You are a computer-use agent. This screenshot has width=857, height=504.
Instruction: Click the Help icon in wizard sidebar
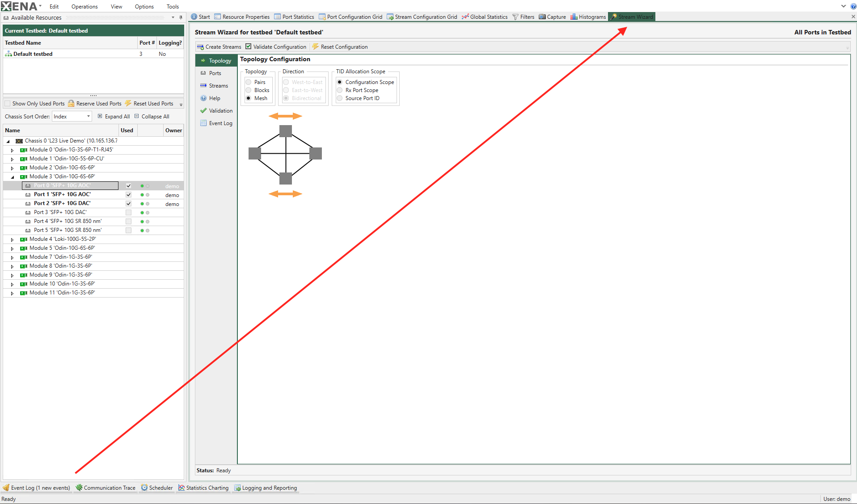pyautogui.click(x=203, y=98)
